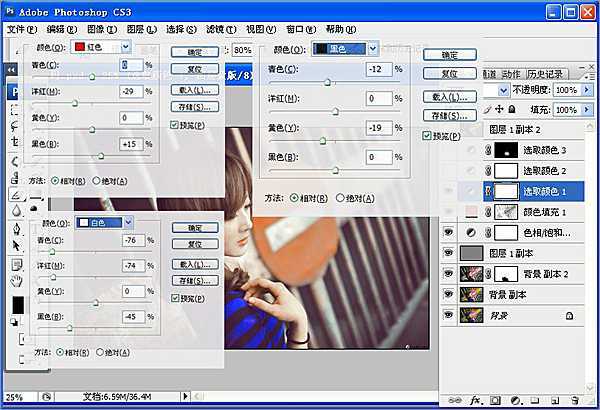Click link layers icon in Layers panel

click(x=454, y=400)
